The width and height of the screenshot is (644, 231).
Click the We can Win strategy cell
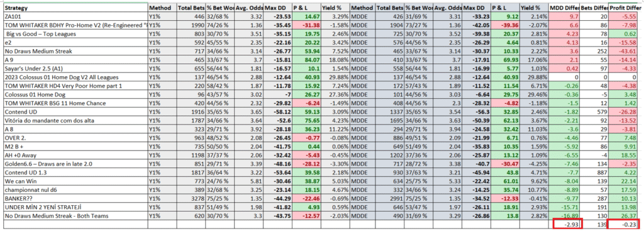point(75,181)
